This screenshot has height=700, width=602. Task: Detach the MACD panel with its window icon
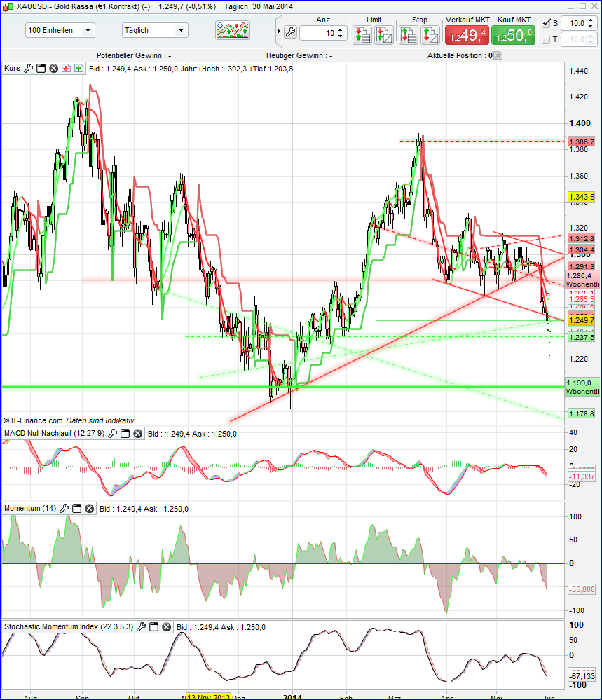point(124,434)
